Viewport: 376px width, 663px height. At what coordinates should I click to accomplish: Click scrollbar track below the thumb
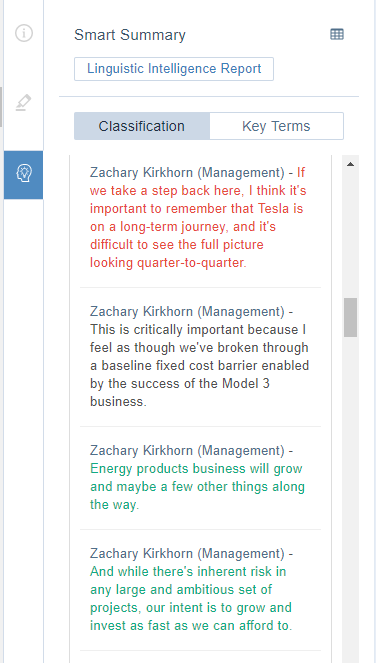coord(350,499)
